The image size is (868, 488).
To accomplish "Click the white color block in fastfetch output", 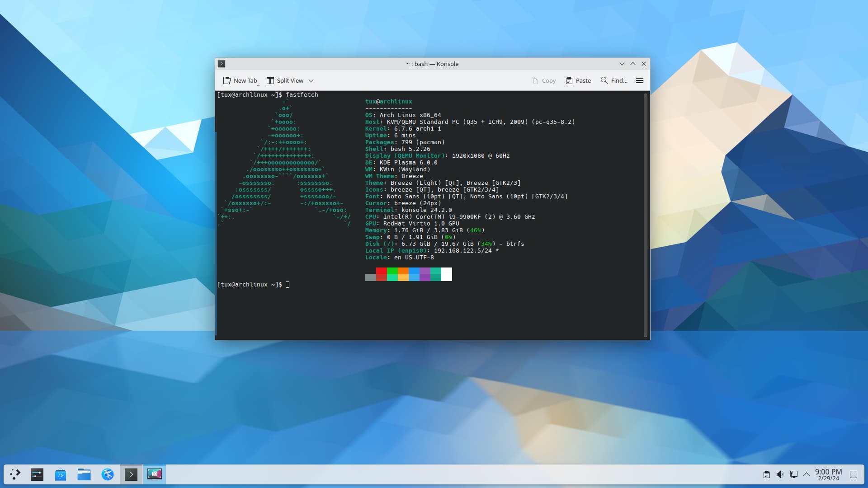I will [447, 274].
